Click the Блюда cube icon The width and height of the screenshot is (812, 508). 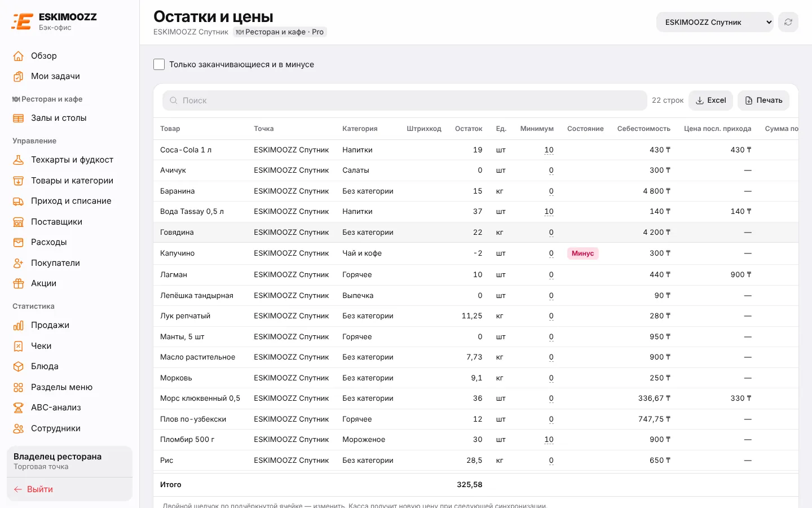(x=19, y=366)
